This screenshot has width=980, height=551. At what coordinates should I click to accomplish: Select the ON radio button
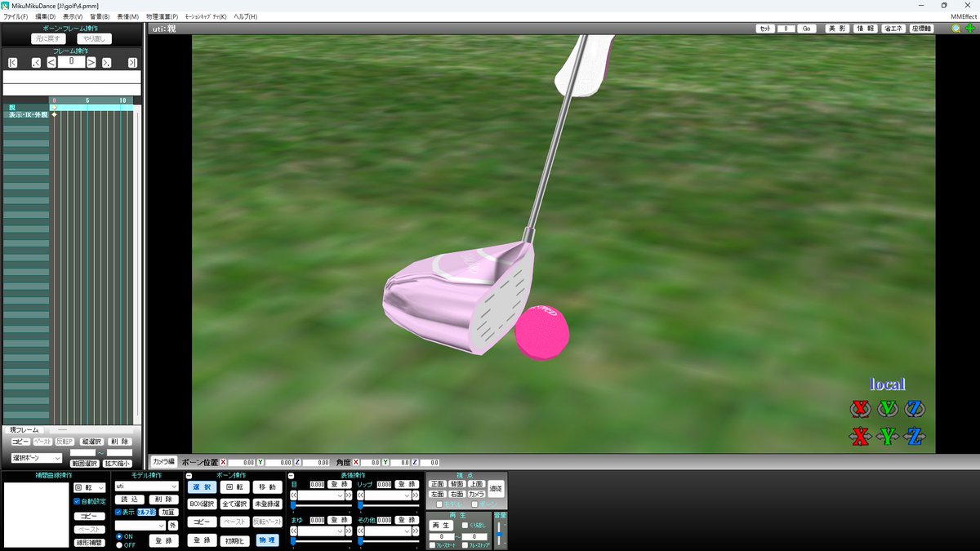(x=119, y=536)
